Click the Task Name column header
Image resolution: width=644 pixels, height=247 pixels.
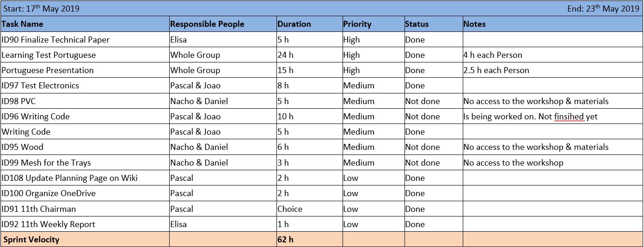pos(22,24)
